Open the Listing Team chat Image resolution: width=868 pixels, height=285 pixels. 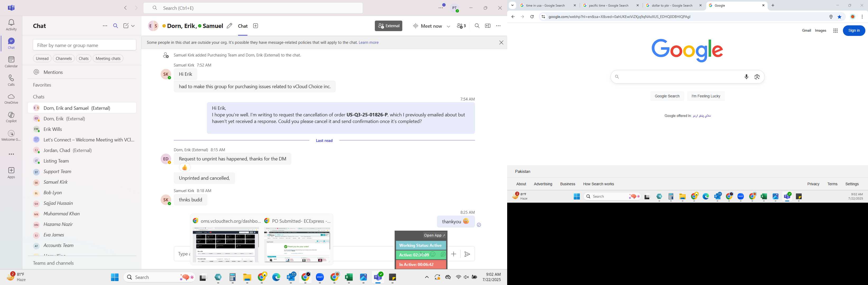[x=82, y=161]
